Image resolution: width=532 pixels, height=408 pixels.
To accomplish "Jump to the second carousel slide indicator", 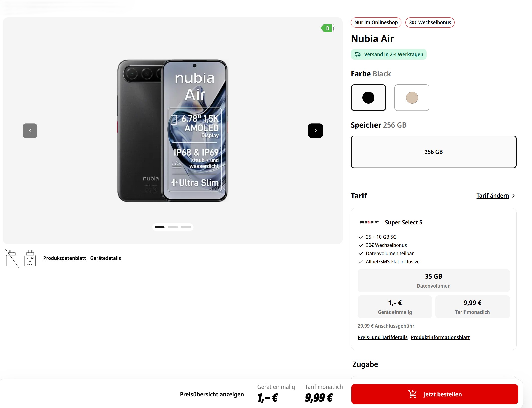I will point(173,227).
